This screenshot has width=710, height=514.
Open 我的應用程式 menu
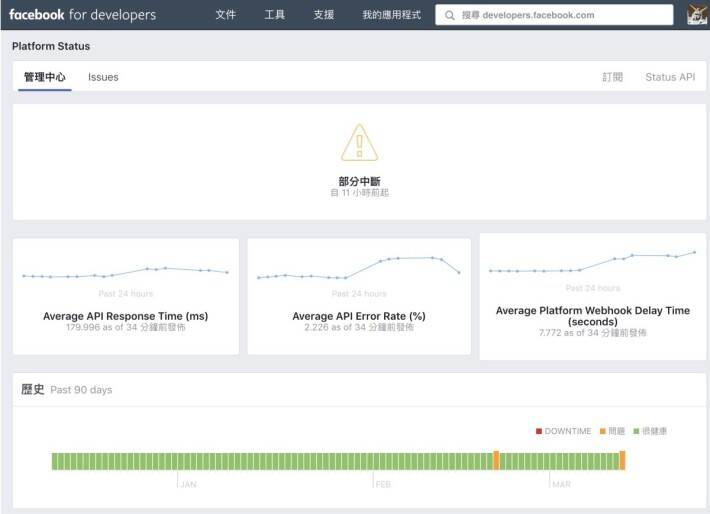click(391, 15)
